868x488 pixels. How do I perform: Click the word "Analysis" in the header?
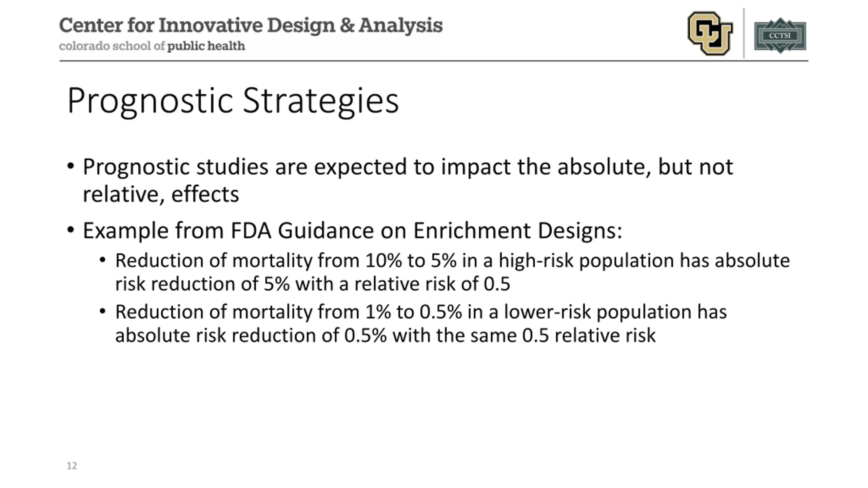tap(400, 25)
